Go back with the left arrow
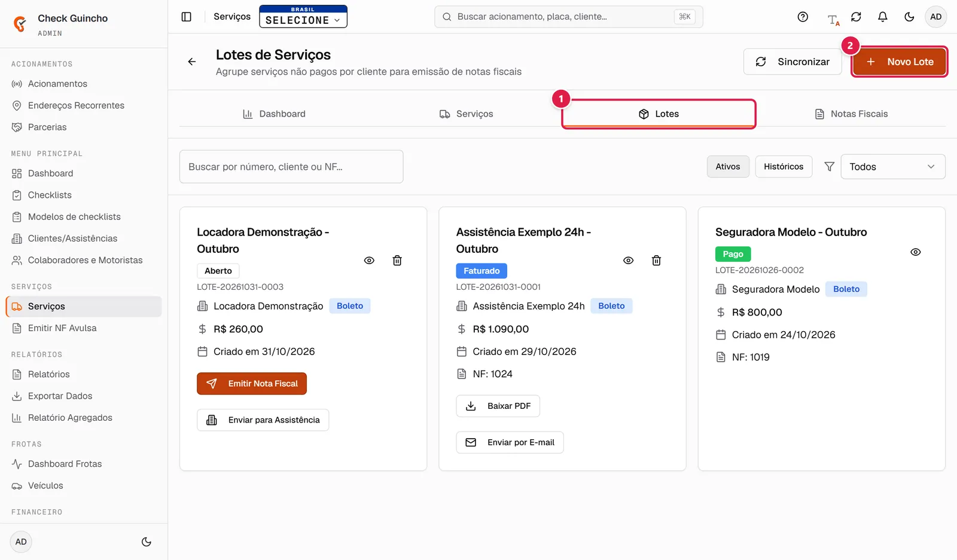Screen dimensions: 957x560 192,62
